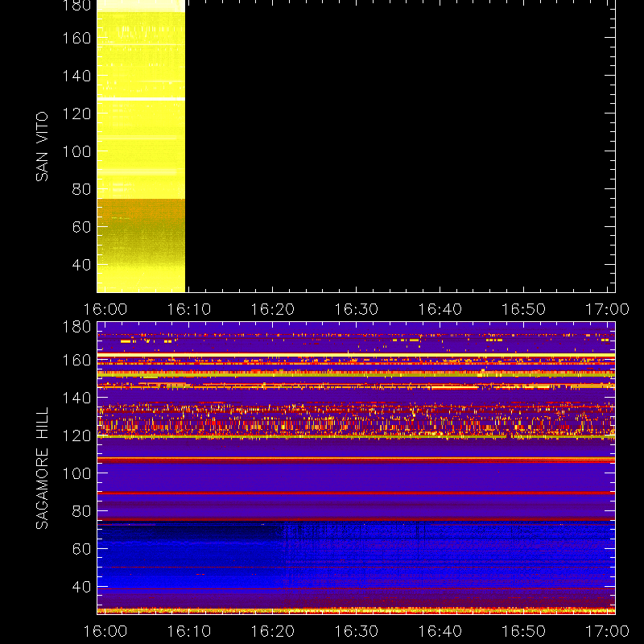The width and height of the screenshot is (644, 644).
Task: Pick the 80 tick label on SAGAMORE HILL axis
Action: pos(81,511)
